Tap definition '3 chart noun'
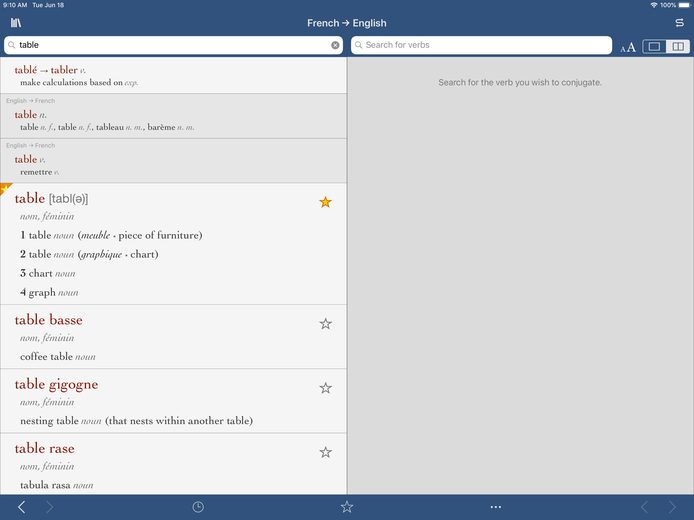Screen dimensions: 694x520 point(47,273)
